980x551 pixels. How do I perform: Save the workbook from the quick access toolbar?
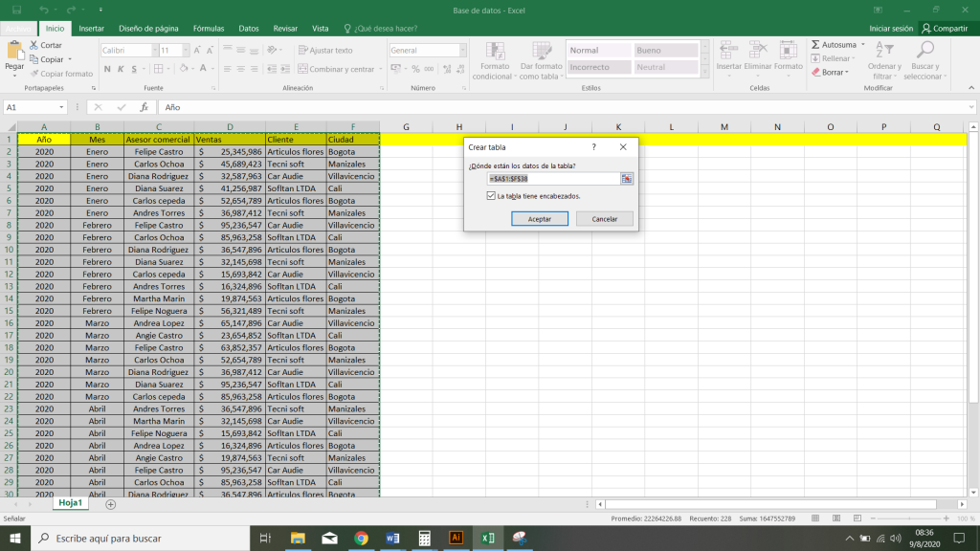coord(17,10)
